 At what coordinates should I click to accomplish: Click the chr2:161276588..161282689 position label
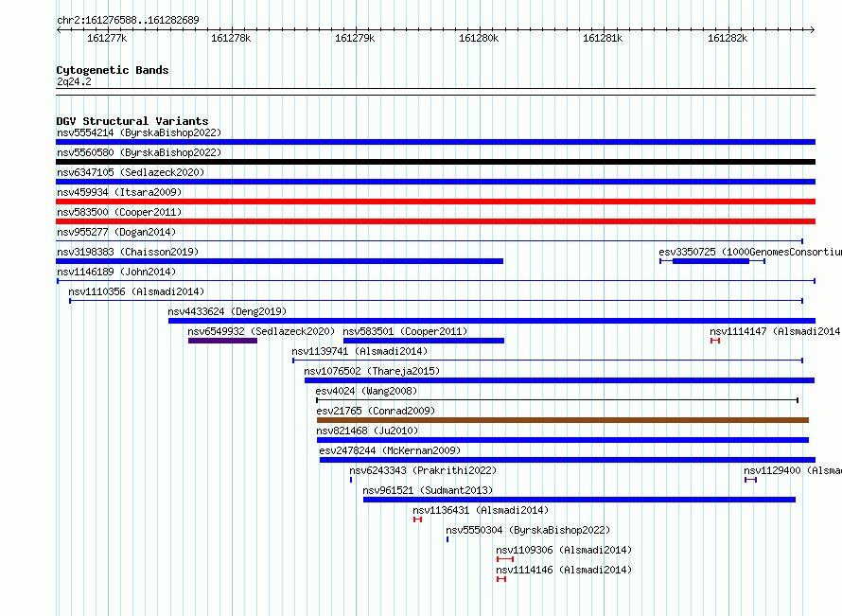[x=128, y=20]
